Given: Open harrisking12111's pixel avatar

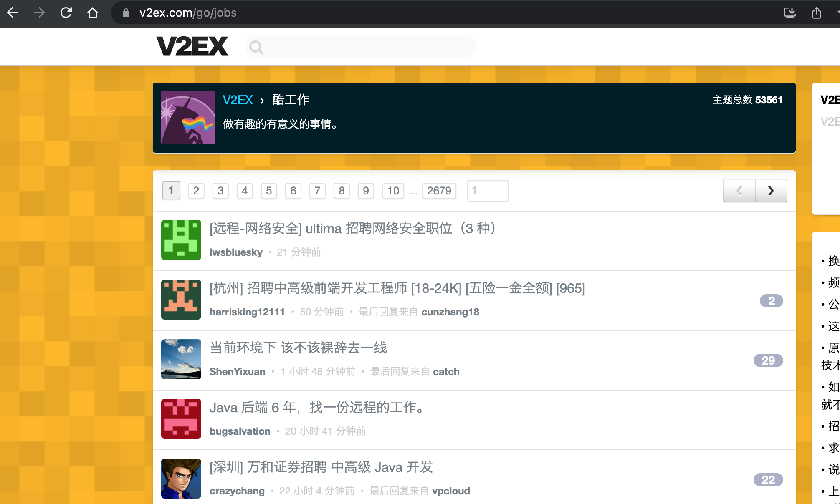Looking at the screenshot, I should click(181, 300).
